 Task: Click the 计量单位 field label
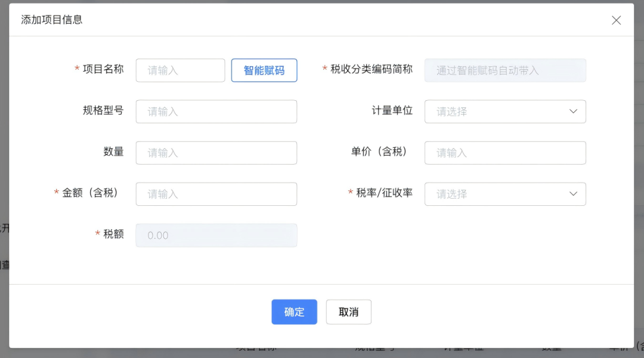tap(392, 110)
